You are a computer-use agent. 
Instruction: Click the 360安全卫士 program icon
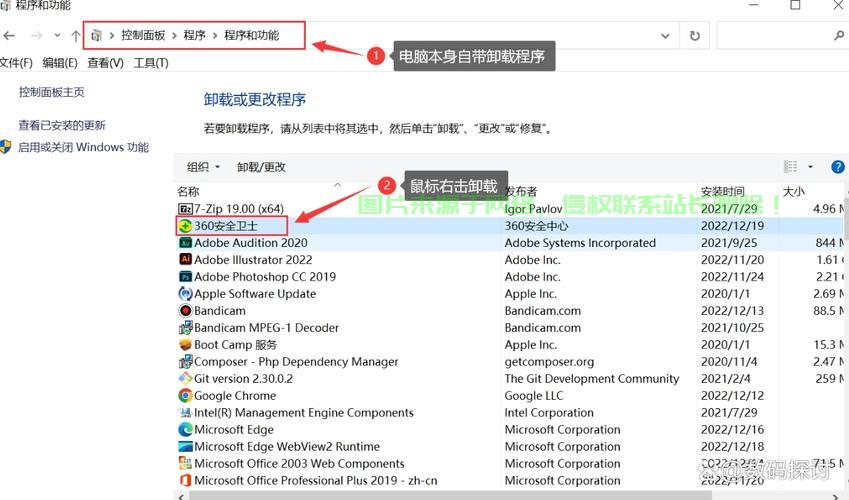tap(185, 226)
